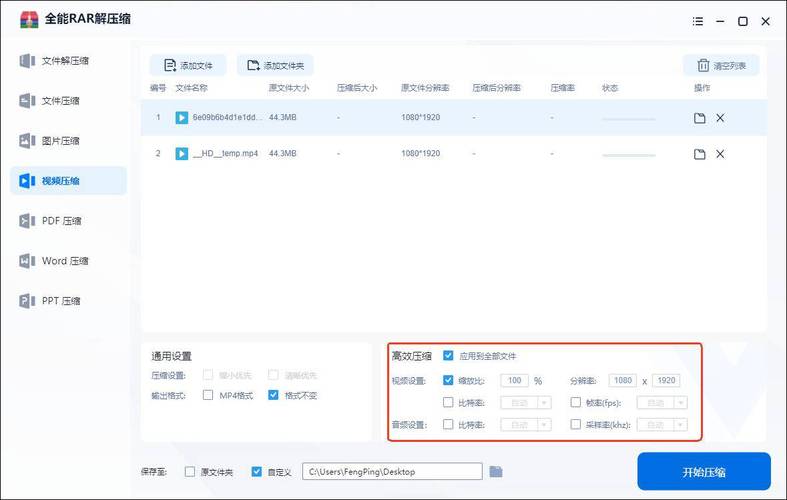Click progress bar of __HD__temp.mp4 row
The image size is (787, 500).
[628, 155]
